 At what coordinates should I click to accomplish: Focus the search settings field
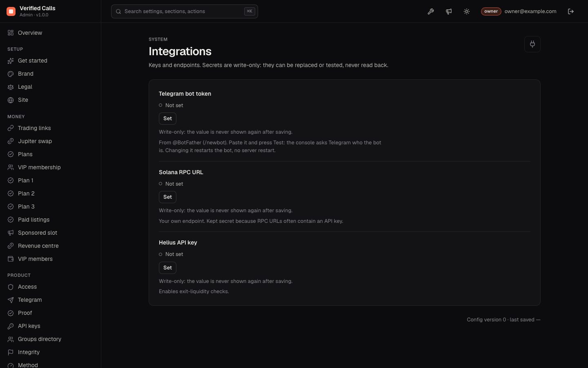point(185,11)
